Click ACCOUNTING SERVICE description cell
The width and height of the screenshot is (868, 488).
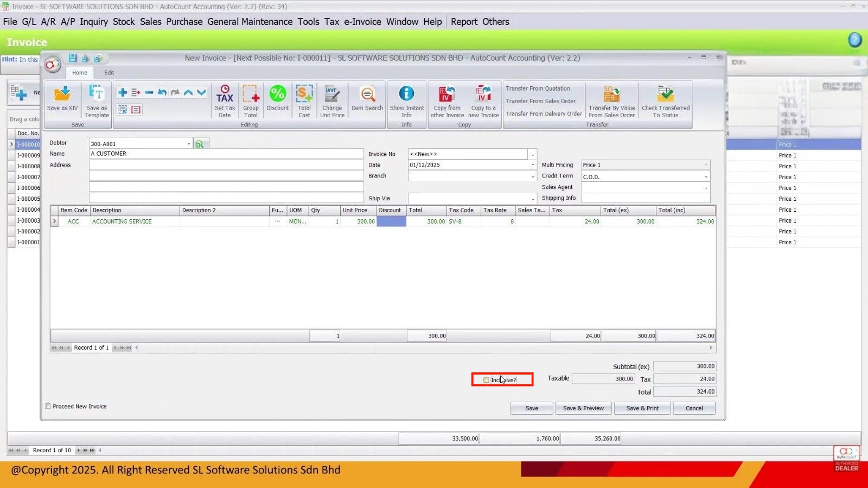point(135,221)
